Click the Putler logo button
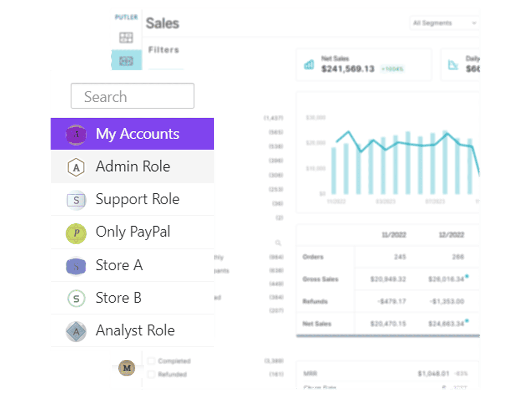The image size is (532, 397). click(126, 16)
